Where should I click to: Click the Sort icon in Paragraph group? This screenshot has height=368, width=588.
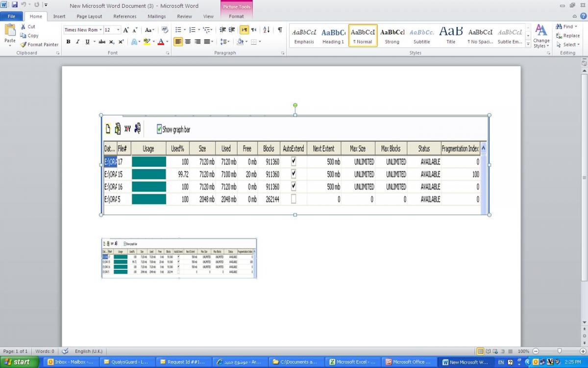pos(266,30)
